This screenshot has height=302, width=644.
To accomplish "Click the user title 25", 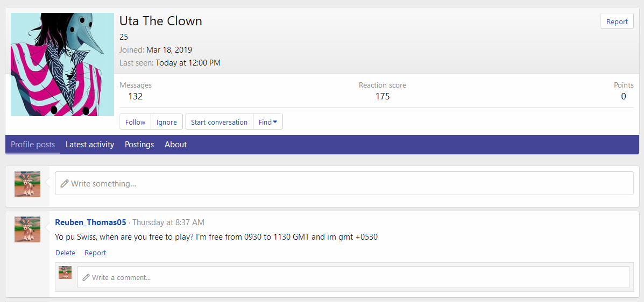I will click(124, 37).
